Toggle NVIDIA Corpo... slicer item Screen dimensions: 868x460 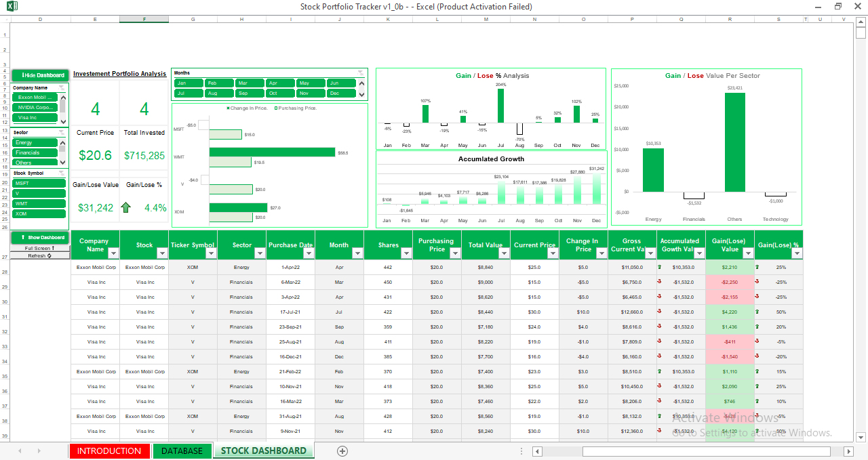tap(35, 107)
